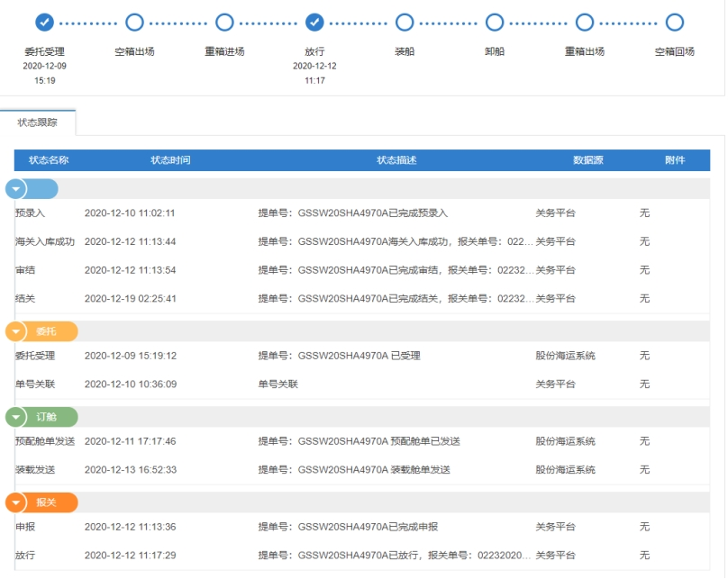The image size is (728, 579).
Task: Collapse the 委托 group
Action: [16, 332]
